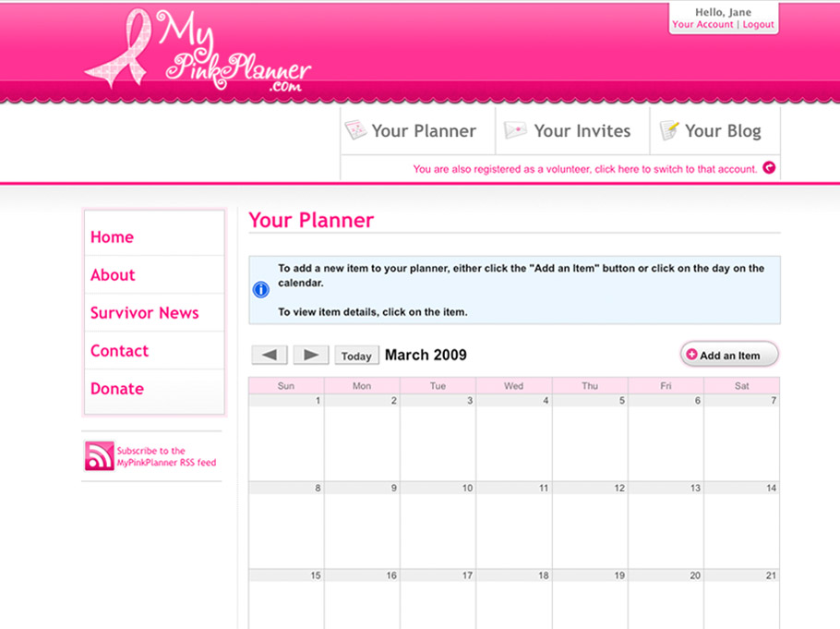Click the switch account arrow icon
840x629 pixels.
coord(769,168)
